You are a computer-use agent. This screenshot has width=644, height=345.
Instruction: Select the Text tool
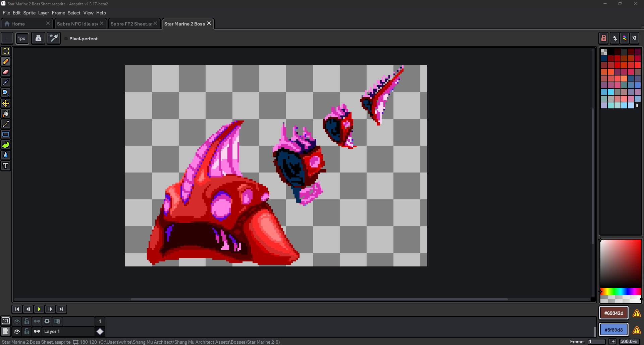tap(6, 166)
